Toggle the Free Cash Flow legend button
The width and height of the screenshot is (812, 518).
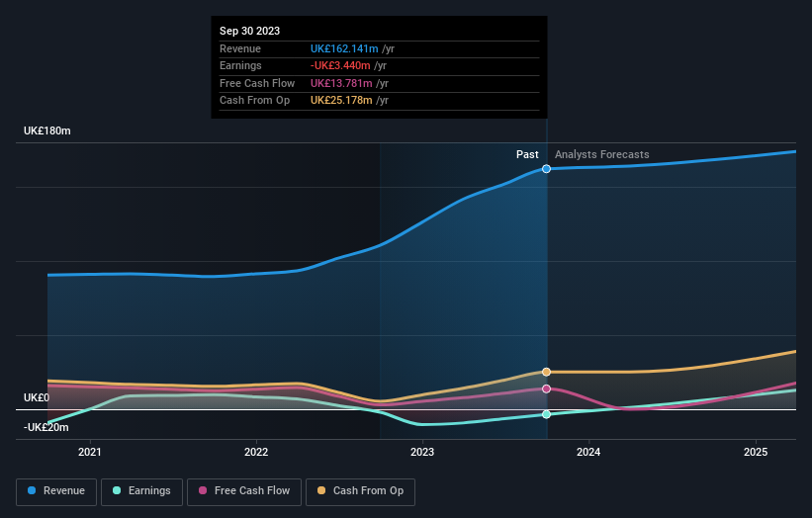[244, 491]
